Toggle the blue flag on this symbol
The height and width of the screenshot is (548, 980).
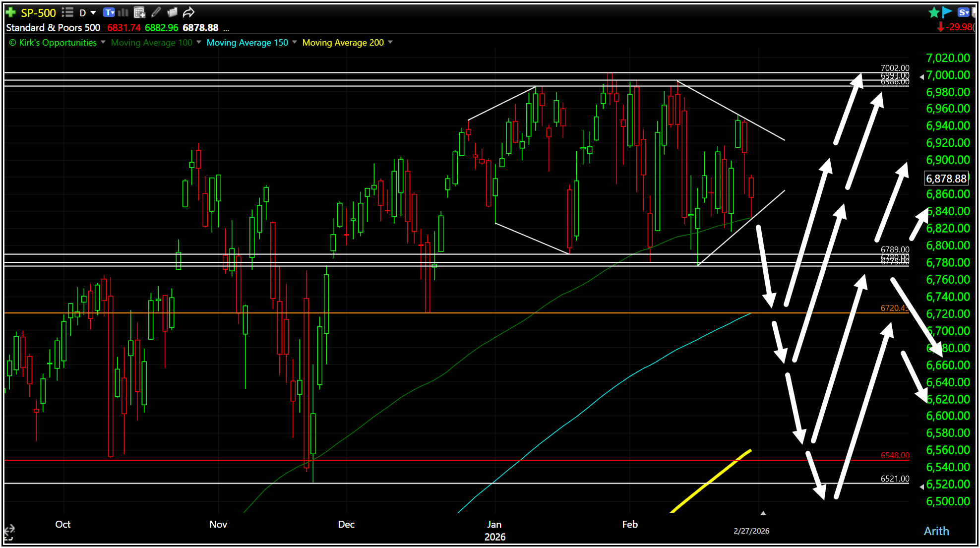click(947, 12)
